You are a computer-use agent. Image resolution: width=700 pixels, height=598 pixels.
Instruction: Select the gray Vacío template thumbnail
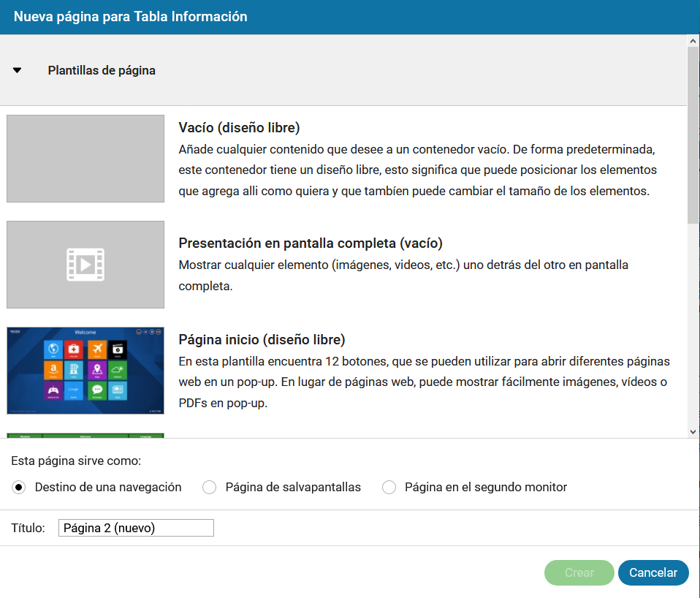click(85, 159)
